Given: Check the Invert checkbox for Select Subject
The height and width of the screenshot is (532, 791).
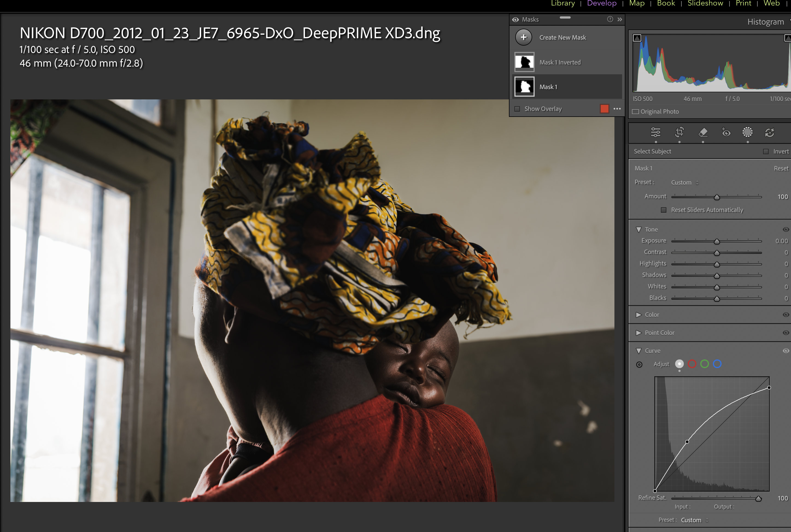Looking at the screenshot, I should point(766,151).
